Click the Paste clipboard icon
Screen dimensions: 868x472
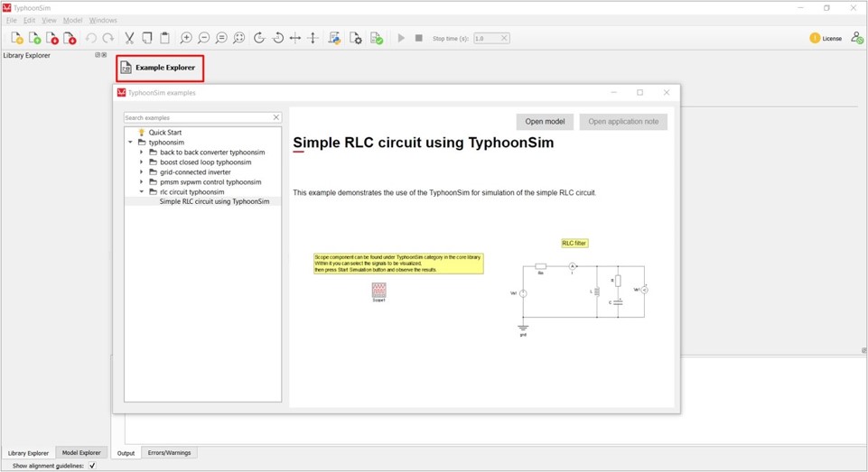(x=164, y=38)
